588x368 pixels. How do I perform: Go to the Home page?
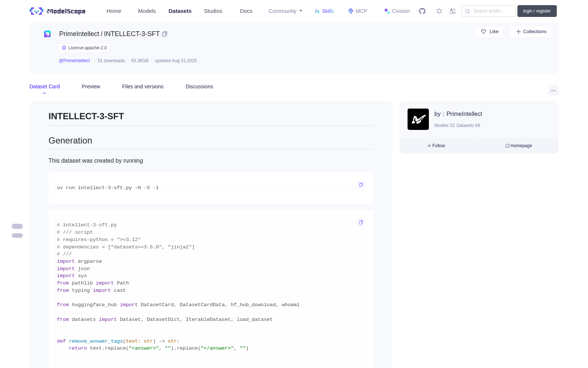click(x=114, y=11)
